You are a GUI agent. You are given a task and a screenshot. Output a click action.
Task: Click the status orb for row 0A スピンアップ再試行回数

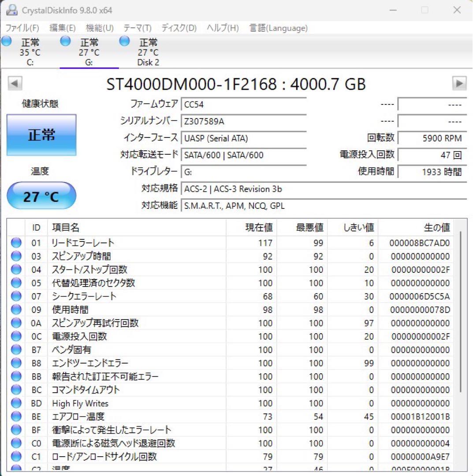tap(16, 323)
